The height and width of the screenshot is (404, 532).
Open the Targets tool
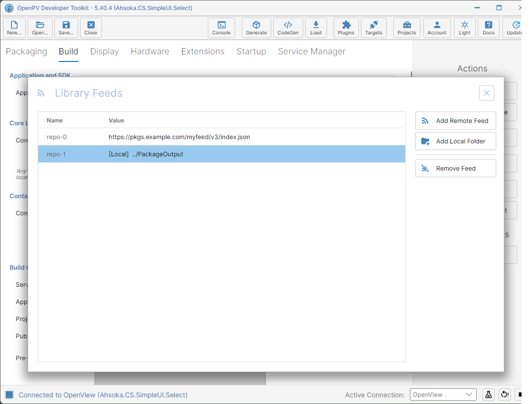click(x=374, y=28)
